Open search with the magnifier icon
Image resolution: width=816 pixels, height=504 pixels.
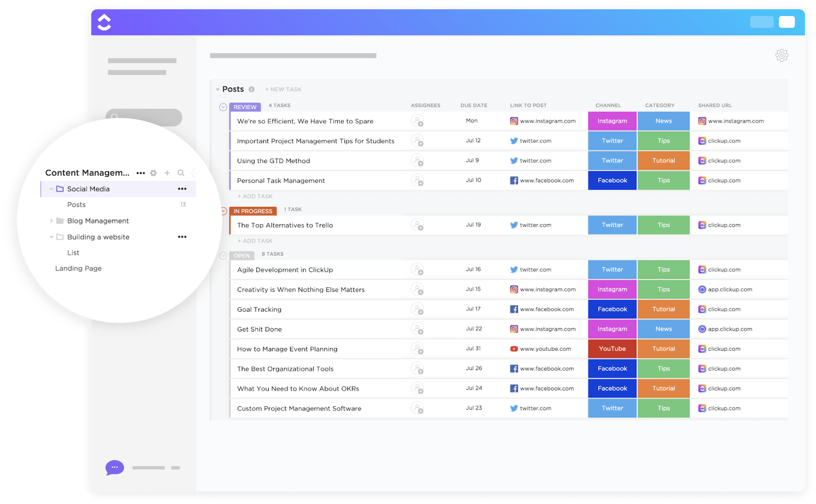click(181, 173)
